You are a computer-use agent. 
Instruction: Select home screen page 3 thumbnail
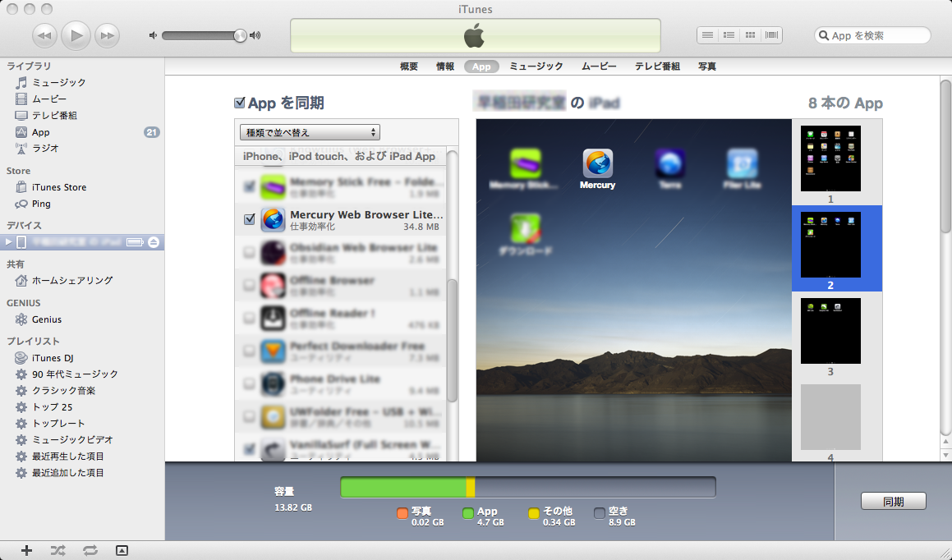point(830,331)
